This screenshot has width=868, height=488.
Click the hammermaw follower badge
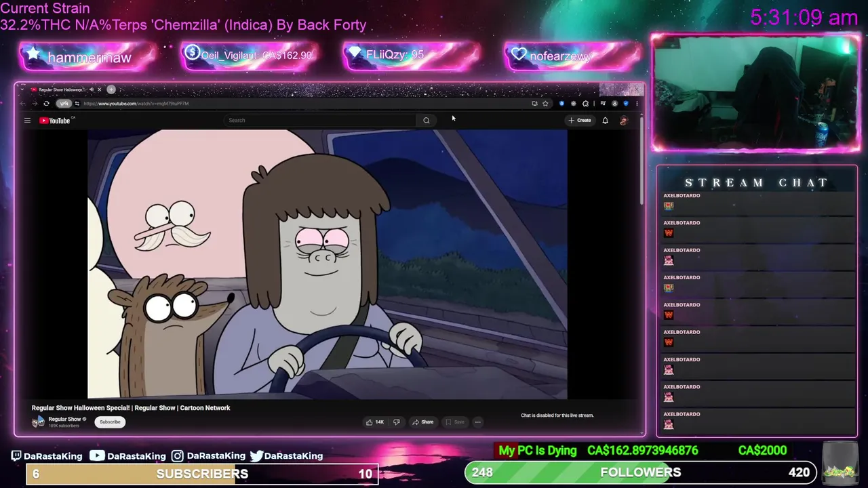(88, 57)
